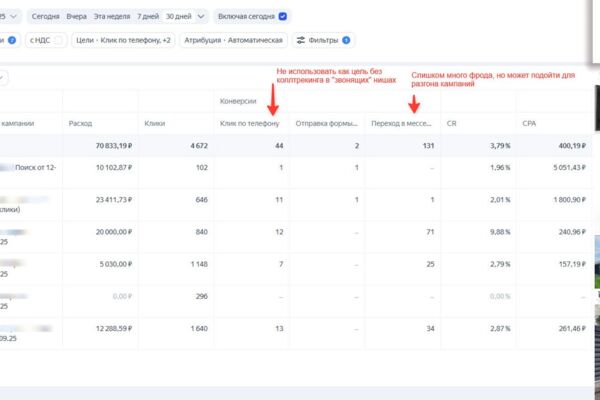Click CPA cell 240,96 ₽
Screen dimensions: 600x400
tap(572, 232)
